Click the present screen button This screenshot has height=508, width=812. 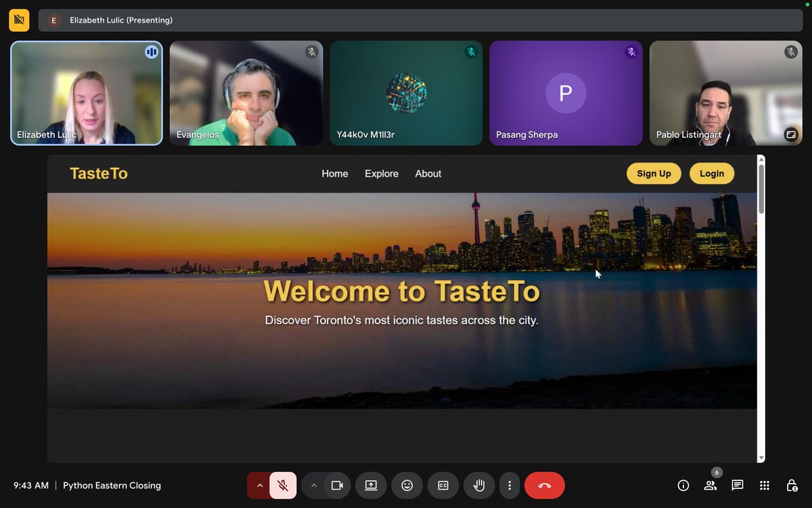(371, 485)
